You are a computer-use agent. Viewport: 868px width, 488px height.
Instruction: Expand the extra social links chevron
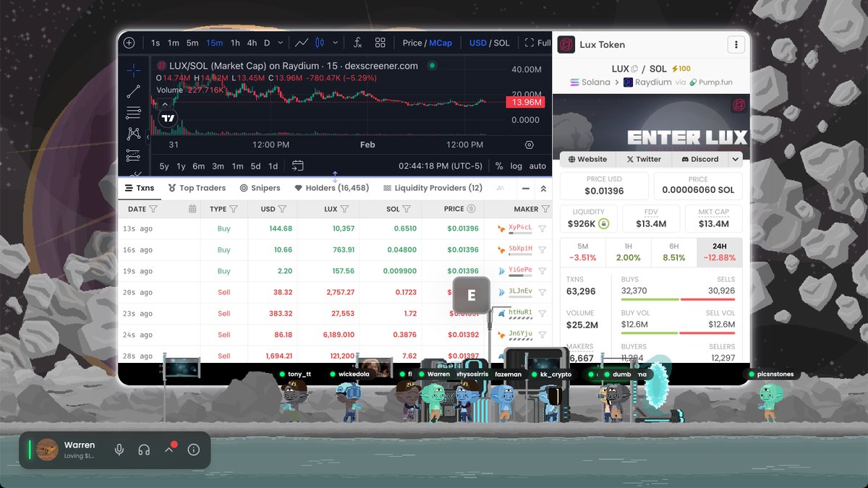click(x=736, y=159)
